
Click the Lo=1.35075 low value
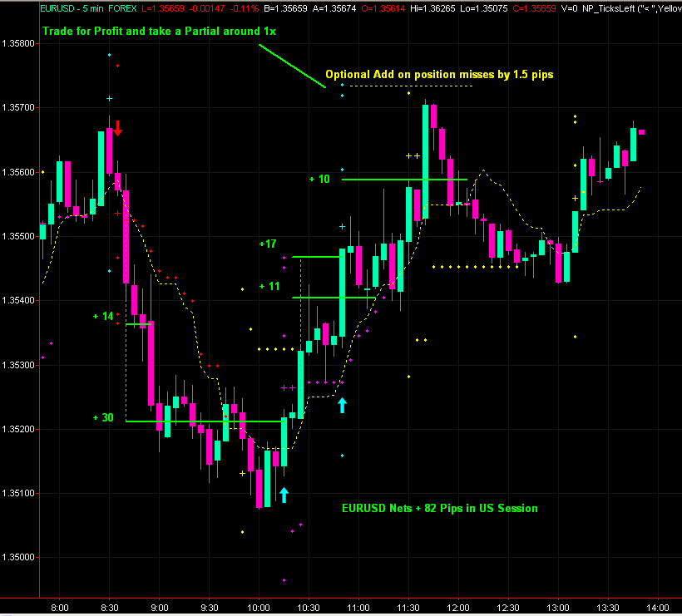point(484,8)
